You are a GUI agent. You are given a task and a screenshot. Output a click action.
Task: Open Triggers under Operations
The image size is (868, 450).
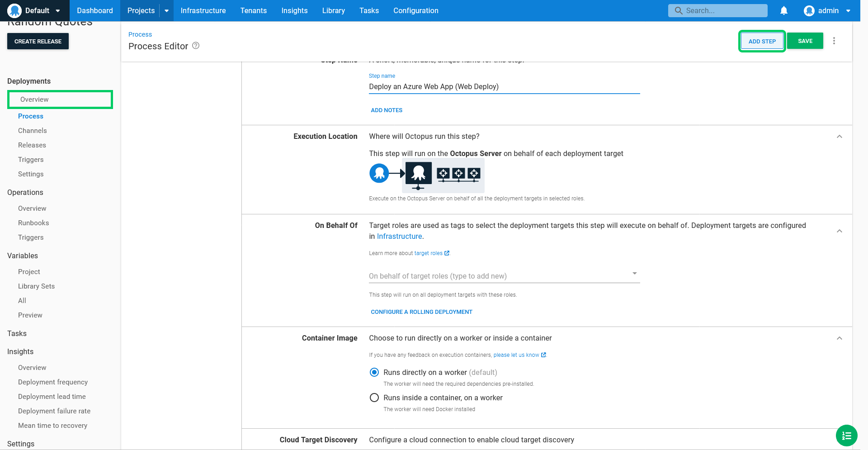pyautogui.click(x=31, y=237)
